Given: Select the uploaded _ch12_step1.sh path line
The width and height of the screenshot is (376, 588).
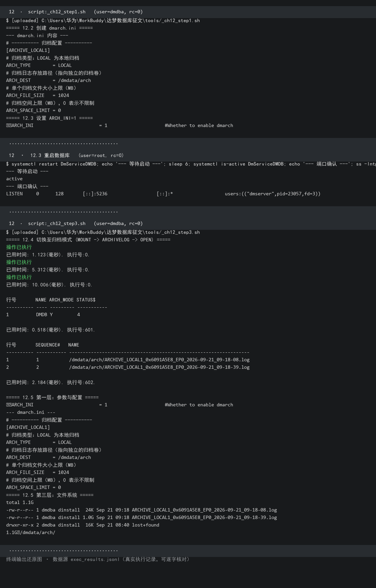Looking at the screenshot, I should tap(103, 20).
